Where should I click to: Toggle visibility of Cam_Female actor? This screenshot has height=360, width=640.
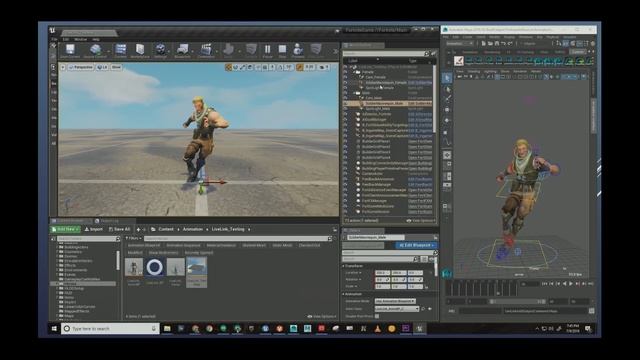coord(346,77)
